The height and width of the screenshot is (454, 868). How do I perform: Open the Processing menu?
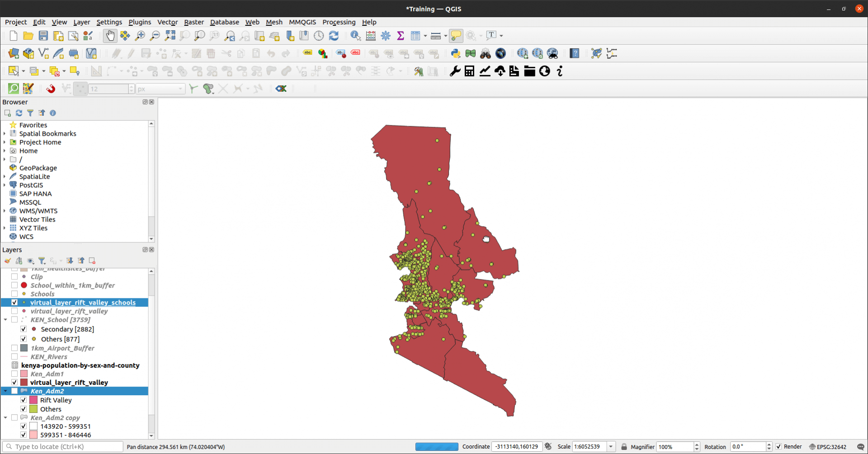339,22
